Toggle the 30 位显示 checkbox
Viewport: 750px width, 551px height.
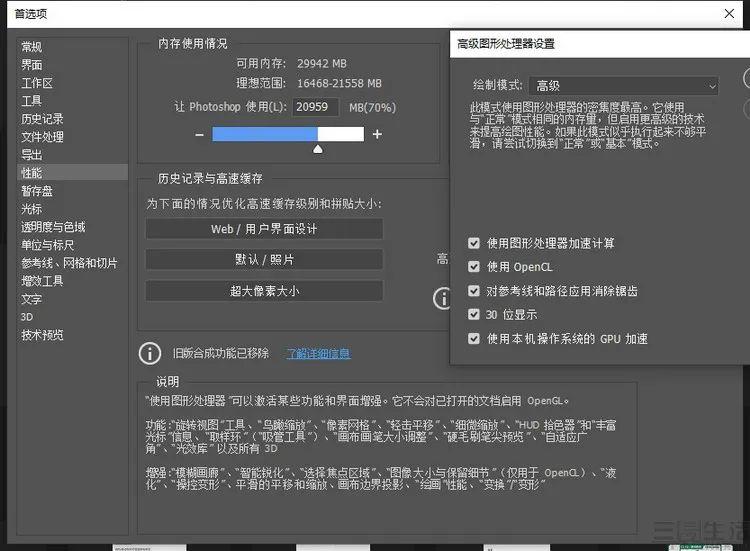[474, 314]
